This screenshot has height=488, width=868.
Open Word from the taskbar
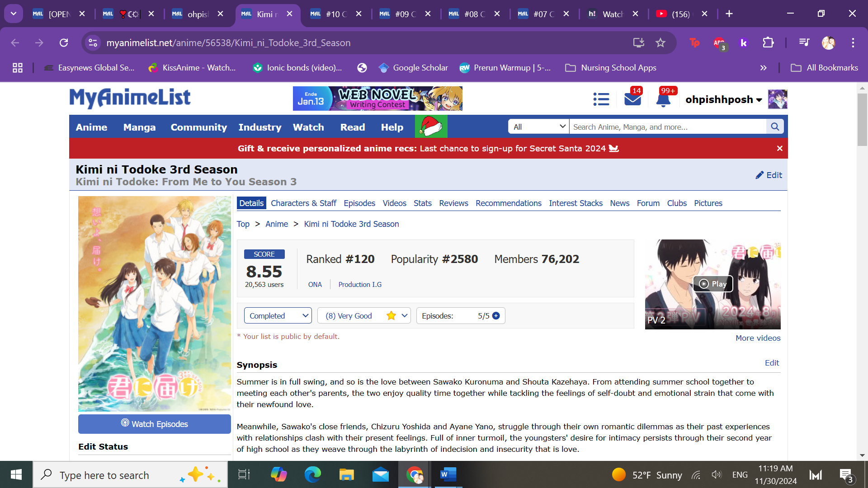(447, 474)
